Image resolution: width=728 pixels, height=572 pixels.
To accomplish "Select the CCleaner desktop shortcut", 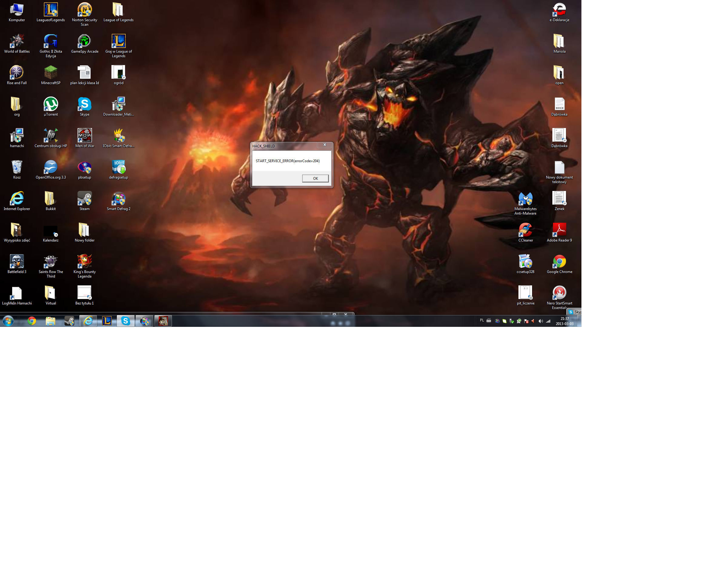I will [x=525, y=233].
